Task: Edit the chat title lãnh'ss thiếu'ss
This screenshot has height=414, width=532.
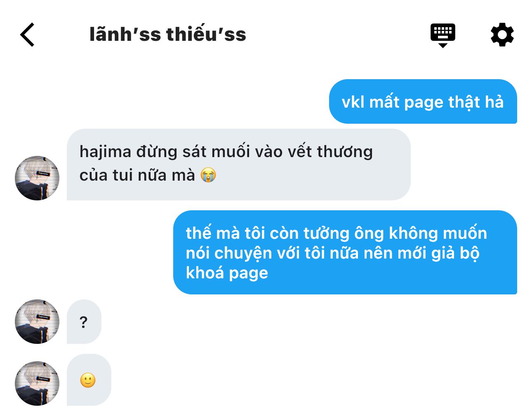Action: click(168, 34)
